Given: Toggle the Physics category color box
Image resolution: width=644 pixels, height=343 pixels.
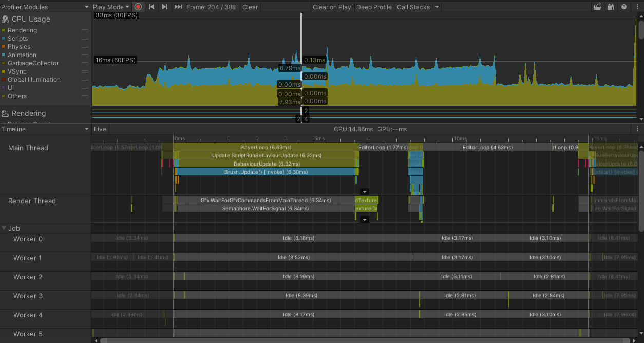Looking at the screenshot, I should coord(4,47).
